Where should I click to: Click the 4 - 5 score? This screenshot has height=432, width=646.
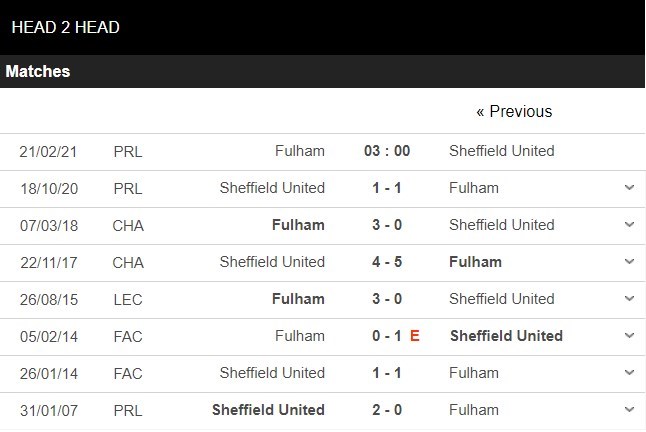(385, 262)
